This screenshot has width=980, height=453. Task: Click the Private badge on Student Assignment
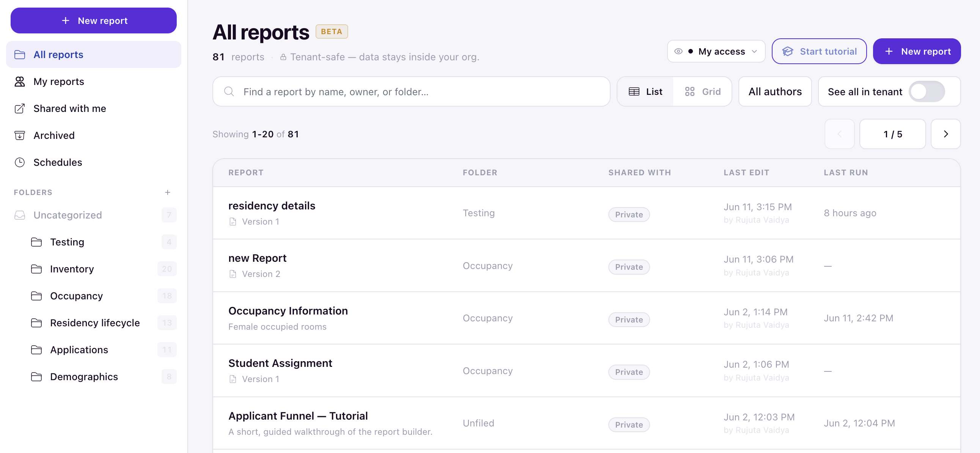point(629,372)
